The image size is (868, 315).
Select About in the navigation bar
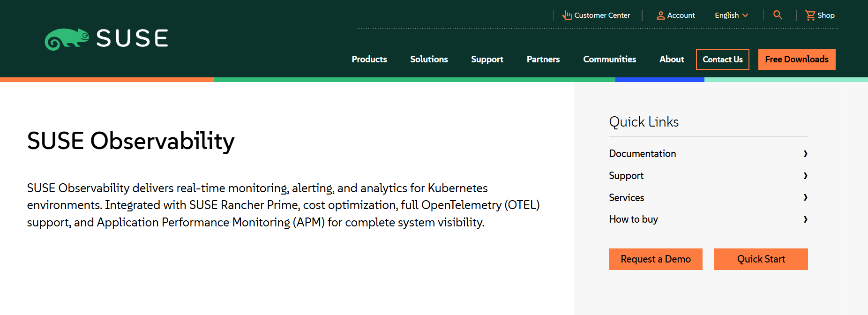672,60
